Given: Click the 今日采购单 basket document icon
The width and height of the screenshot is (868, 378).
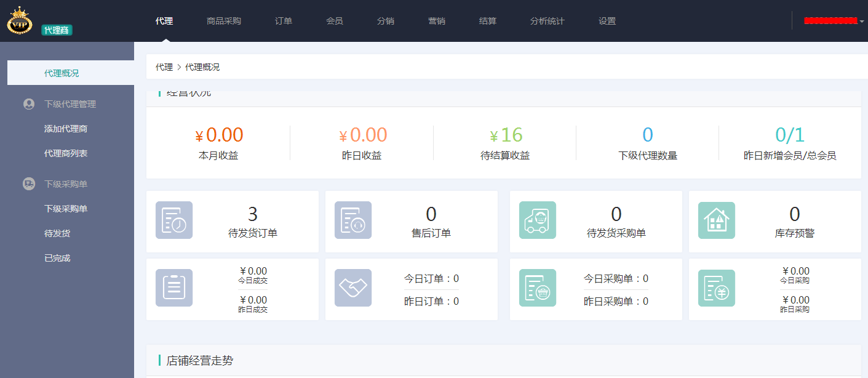Looking at the screenshot, I should click(538, 288).
